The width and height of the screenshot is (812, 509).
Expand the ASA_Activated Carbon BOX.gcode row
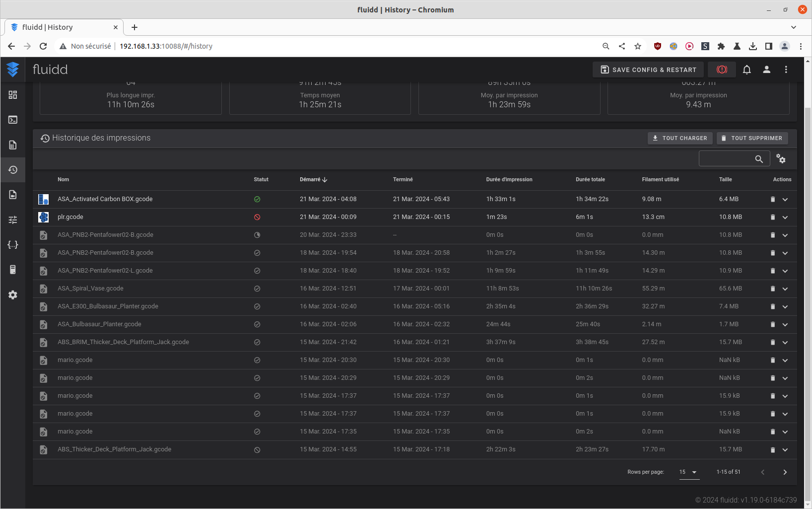785,199
